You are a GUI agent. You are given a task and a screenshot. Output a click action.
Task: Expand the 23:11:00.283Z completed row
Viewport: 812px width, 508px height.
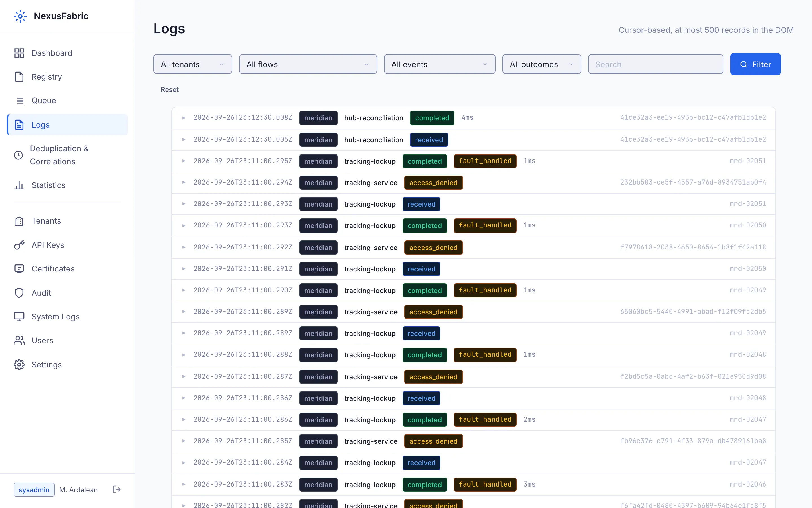[184, 484]
